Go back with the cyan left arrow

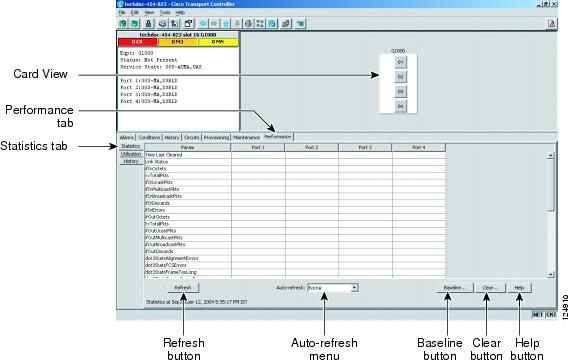point(202,24)
